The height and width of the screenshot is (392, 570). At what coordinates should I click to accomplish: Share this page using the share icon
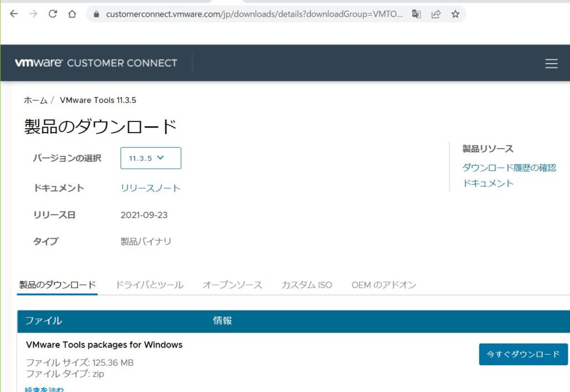click(436, 14)
